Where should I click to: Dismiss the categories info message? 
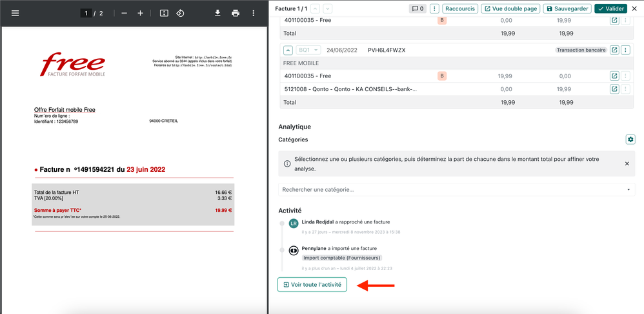point(627,163)
